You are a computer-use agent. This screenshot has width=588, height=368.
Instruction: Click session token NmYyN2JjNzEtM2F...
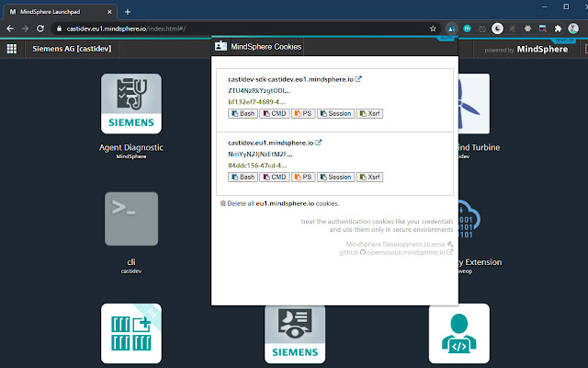[x=260, y=154]
